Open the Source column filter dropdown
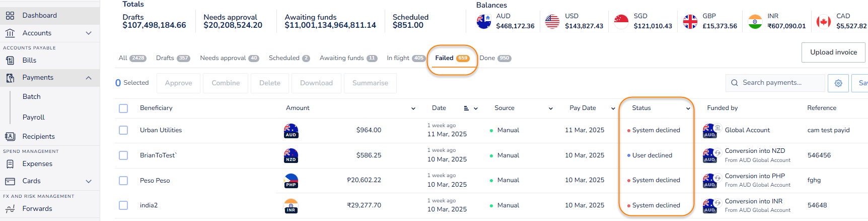Image resolution: width=868 pixels, height=221 pixels. click(550, 108)
